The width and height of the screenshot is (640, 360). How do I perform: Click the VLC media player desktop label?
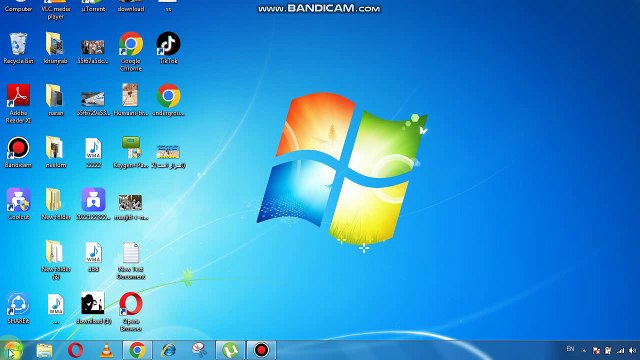pyautogui.click(x=56, y=13)
